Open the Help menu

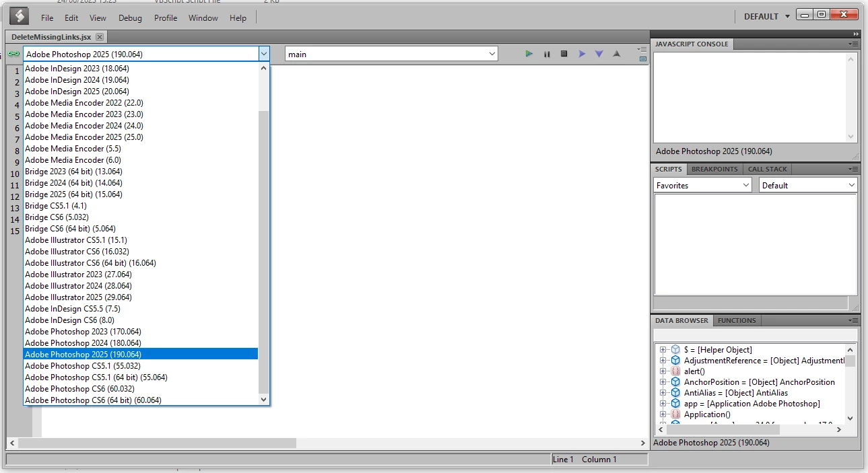pos(238,18)
